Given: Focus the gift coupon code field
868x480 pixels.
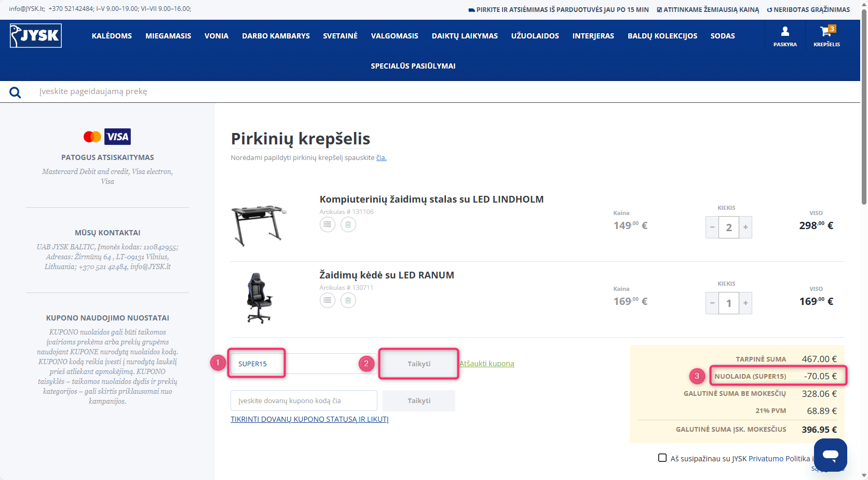Looking at the screenshot, I should coord(304,401).
